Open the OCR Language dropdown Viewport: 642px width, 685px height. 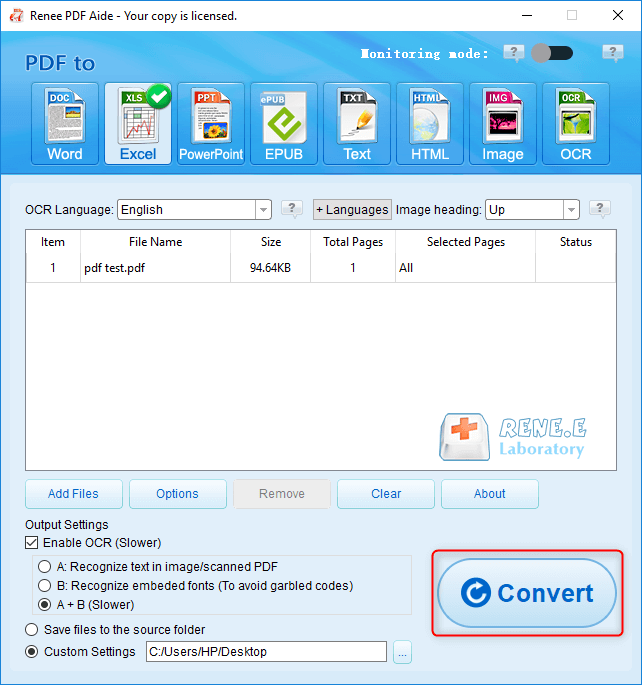[x=194, y=210]
